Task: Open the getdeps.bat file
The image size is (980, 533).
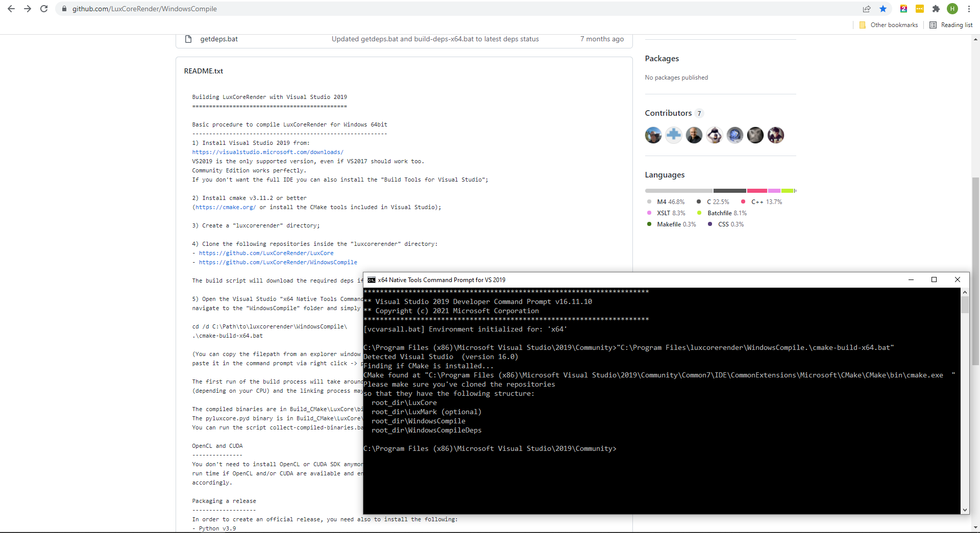Action: 219,39
